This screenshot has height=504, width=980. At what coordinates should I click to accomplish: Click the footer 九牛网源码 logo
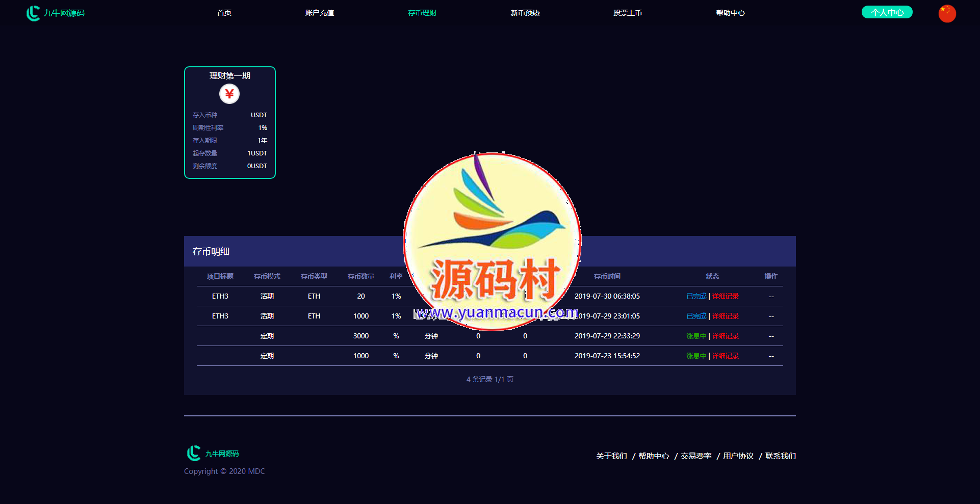(213, 453)
